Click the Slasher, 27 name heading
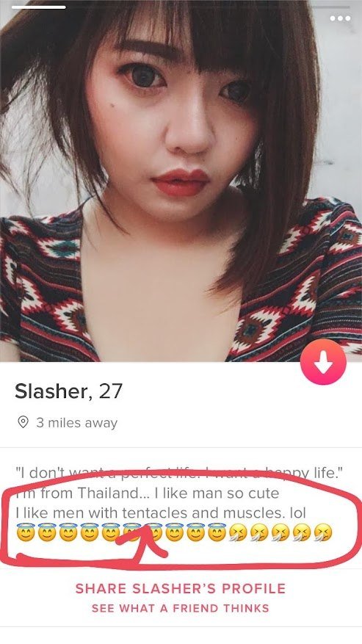 pos(68,391)
